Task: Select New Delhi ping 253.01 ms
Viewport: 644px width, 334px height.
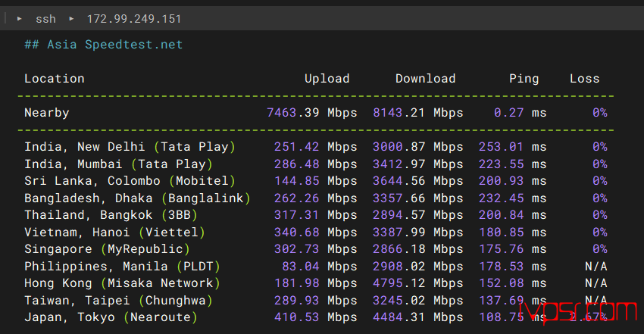Action: tap(513, 147)
